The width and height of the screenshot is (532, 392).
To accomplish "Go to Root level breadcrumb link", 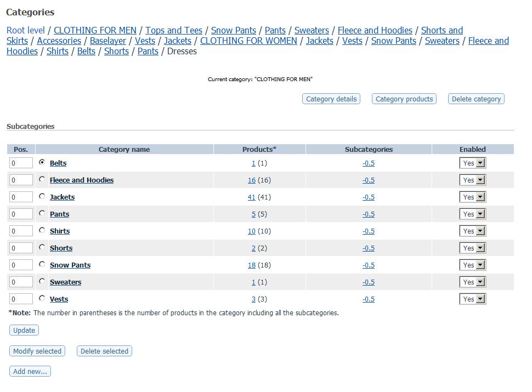I will pos(26,31).
